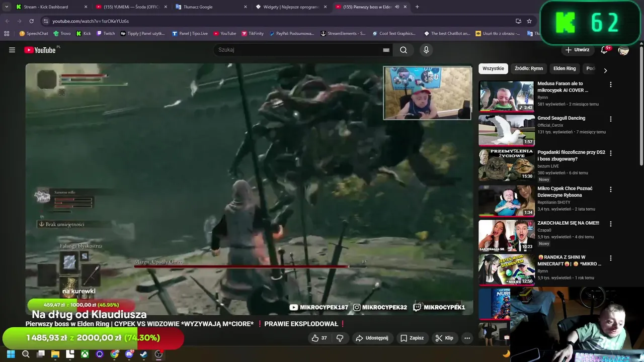Open options for Pogadanki filozoficzne video

pyautogui.click(x=611, y=153)
